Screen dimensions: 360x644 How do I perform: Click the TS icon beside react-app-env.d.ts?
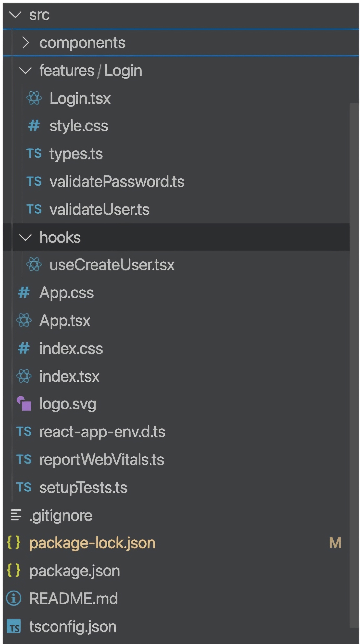click(24, 432)
